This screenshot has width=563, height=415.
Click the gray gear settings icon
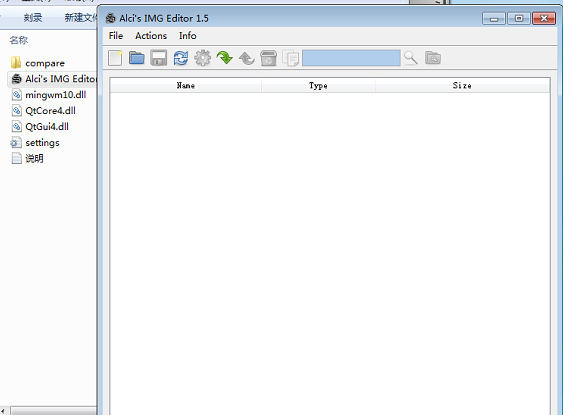pyautogui.click(x=203, y=58)
